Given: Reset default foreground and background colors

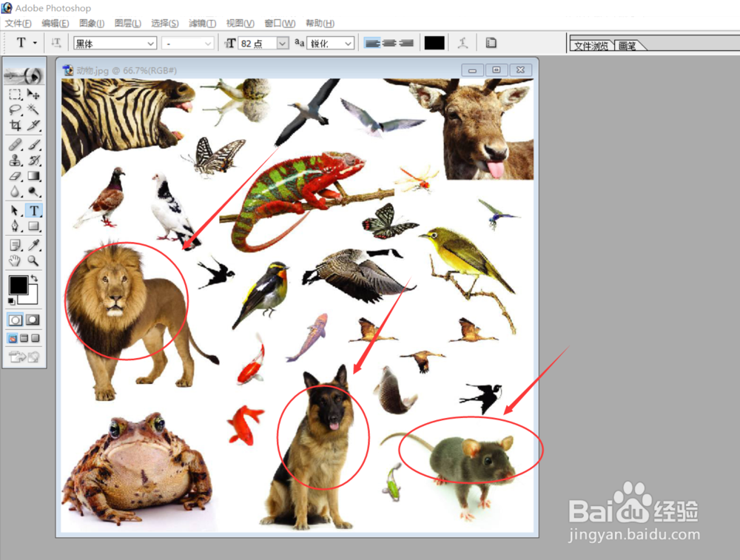Looking at the screenshot, I should pos(11,301).
